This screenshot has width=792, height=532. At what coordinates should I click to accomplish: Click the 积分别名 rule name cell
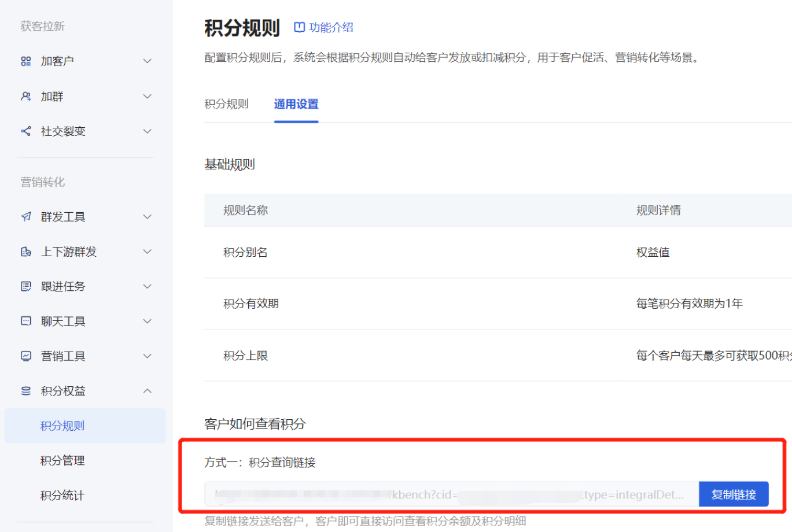[x=245, y=252]
